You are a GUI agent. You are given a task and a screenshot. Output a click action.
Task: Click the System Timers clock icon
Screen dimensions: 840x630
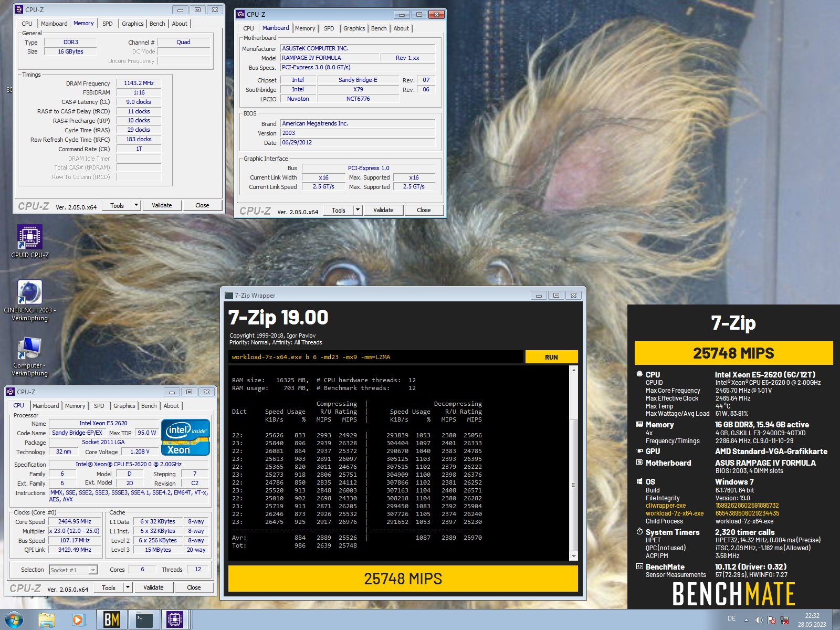click(x=639, y=532)
